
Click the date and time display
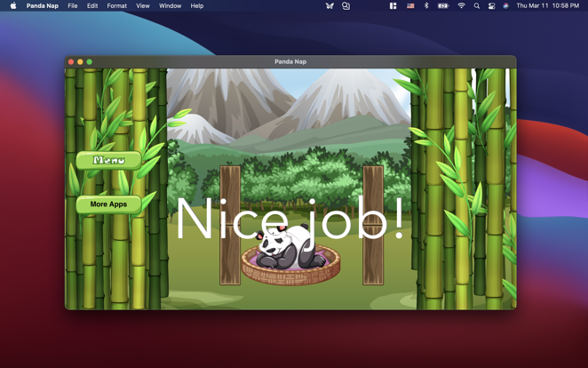547,6
